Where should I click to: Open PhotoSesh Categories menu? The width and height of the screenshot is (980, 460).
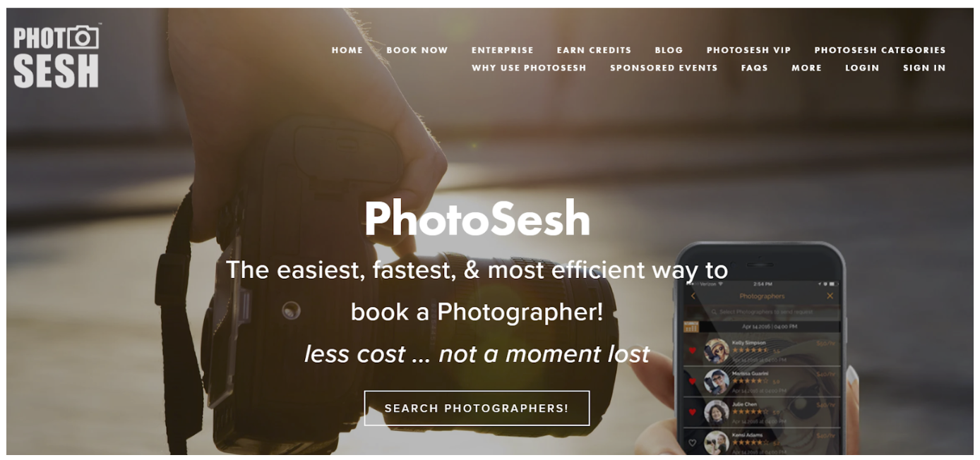click(880, 50)
